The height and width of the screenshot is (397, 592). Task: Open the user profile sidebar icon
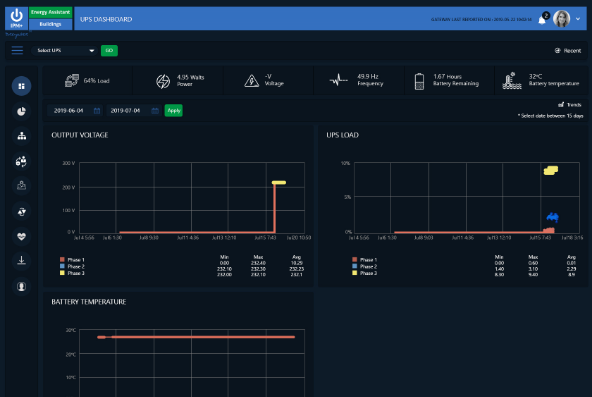pyautogui.click(x=22, y=286)
